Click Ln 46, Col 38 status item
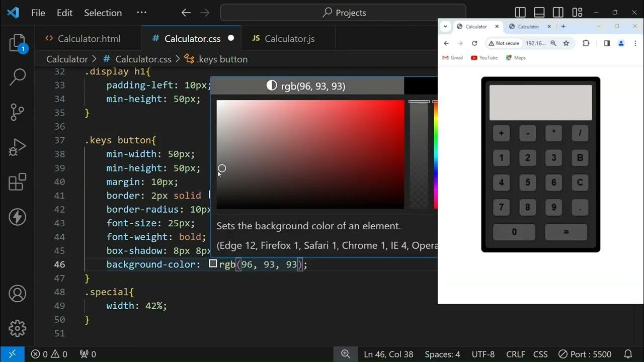This screenshot has width=644, height=362. [388, 354]
